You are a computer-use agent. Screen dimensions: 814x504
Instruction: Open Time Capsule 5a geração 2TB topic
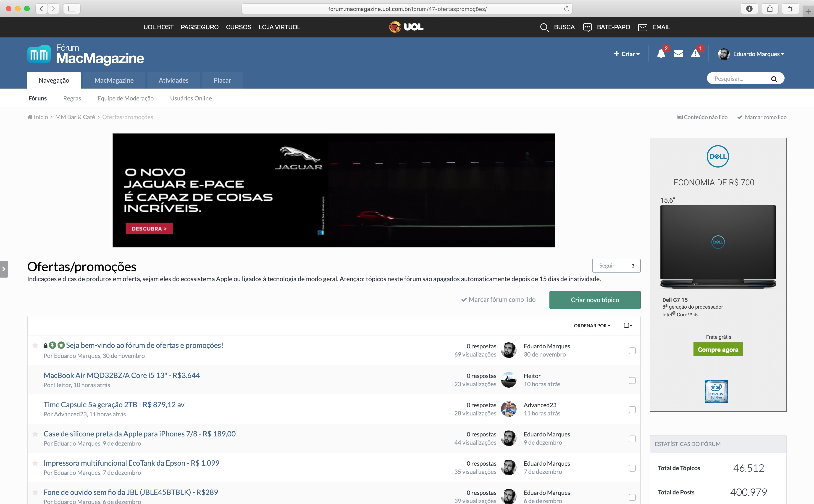(x=114, y=405)
